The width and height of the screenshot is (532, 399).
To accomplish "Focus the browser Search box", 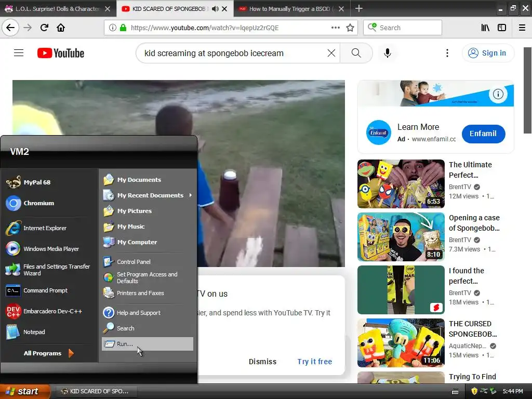I will coord(403,28).
